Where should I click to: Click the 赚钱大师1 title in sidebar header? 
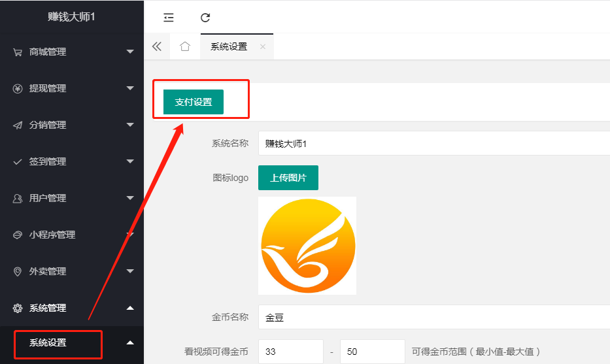[x=71, y=17]
